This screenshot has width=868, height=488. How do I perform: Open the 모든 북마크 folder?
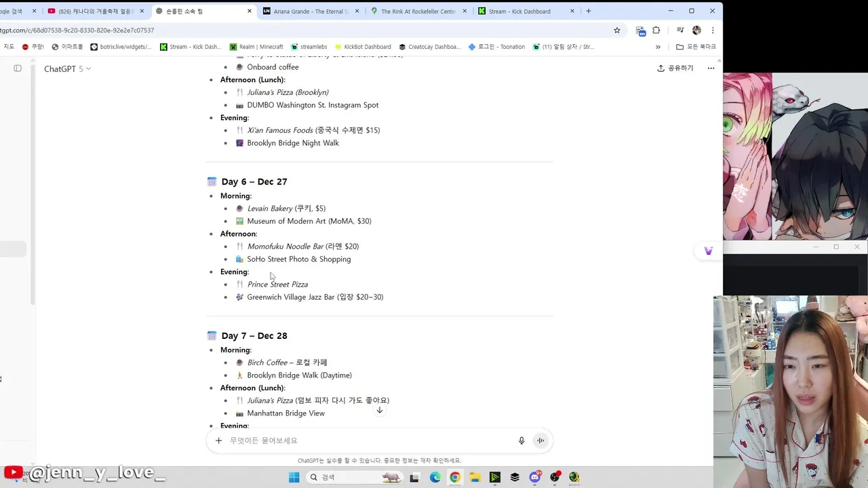click(x=696, y=47)
